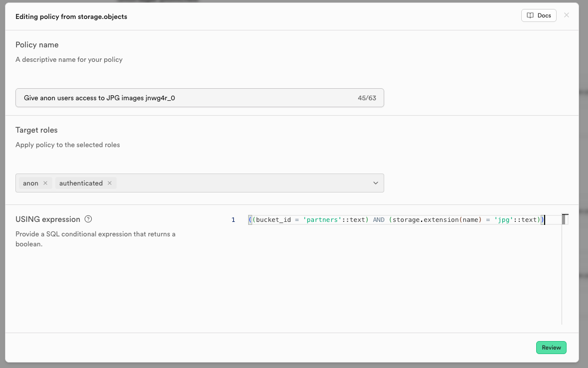Place cursor on 'partners' in the expression
This screenshot has height=368, width=588.
click(x=321, y=220)
